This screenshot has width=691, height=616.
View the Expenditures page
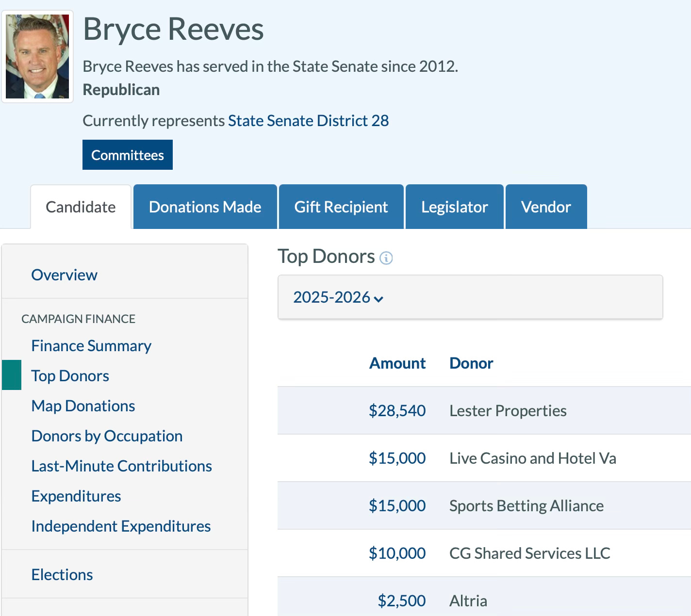pyautogui.click(x=76, y=496)
